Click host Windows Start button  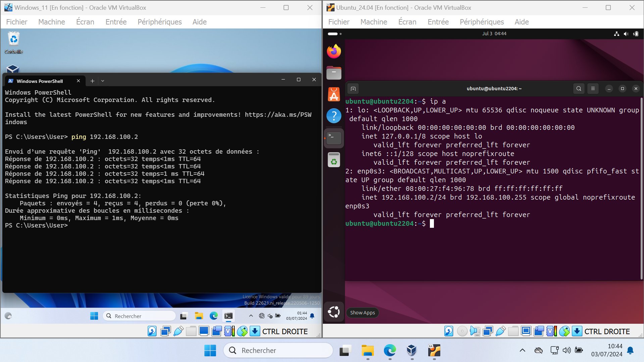click(x=210, y=351)
